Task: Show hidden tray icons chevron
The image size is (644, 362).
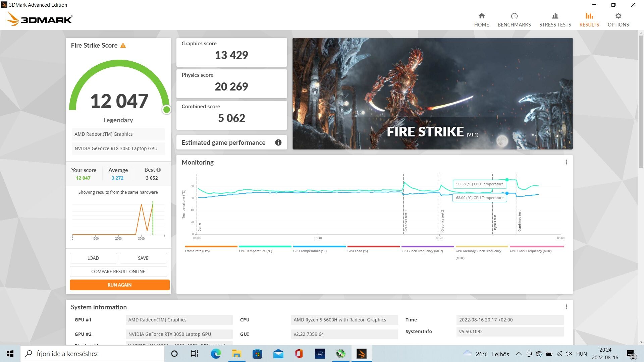Action: pyautogui.click(x=519, y=354)
